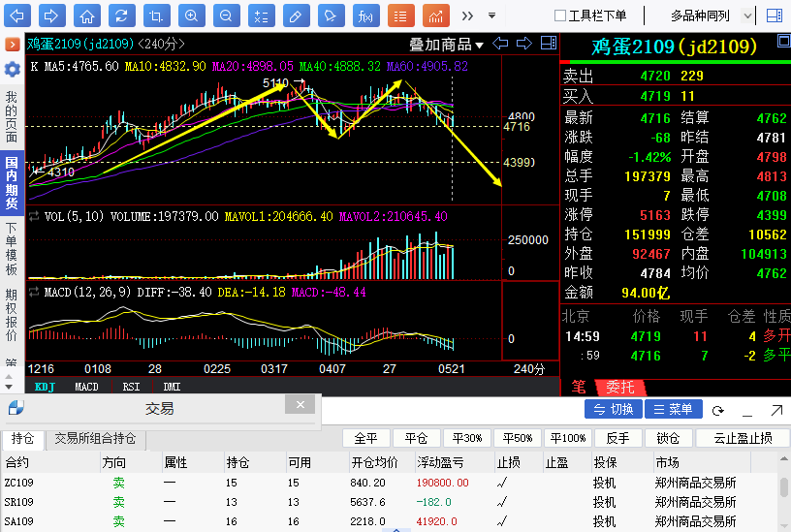
Task: Switch to the RSI indicator tab
Action: 131,387
